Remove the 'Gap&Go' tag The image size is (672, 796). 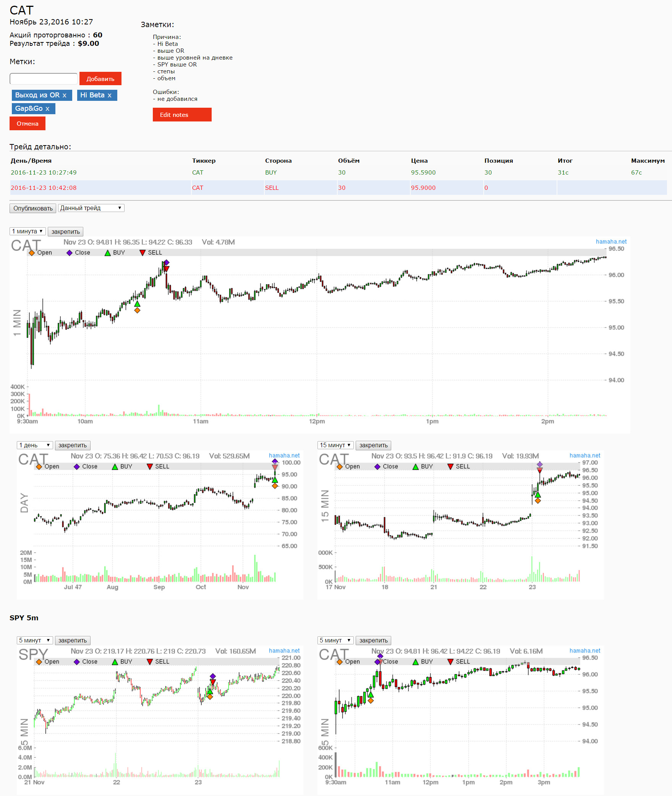[x=47, y=108]
